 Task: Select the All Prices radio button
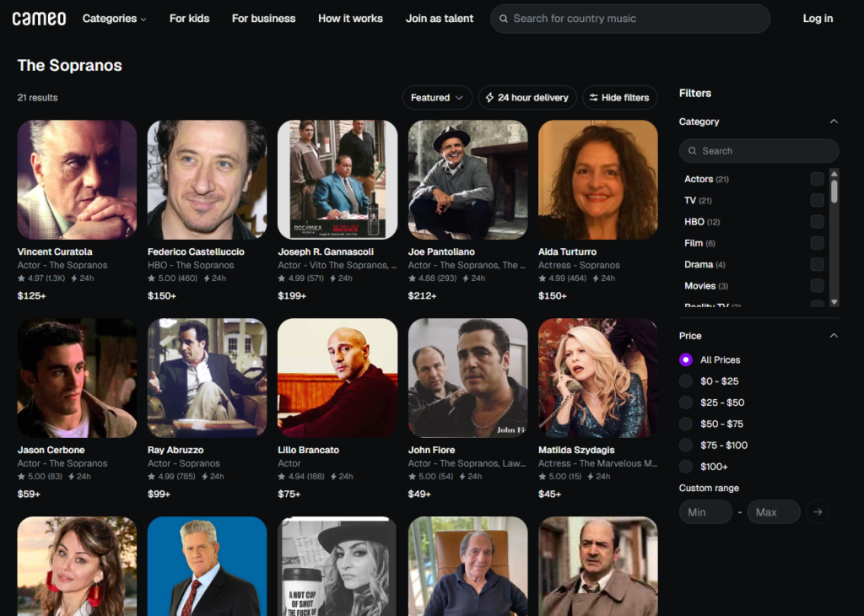[x=686, y=359]
